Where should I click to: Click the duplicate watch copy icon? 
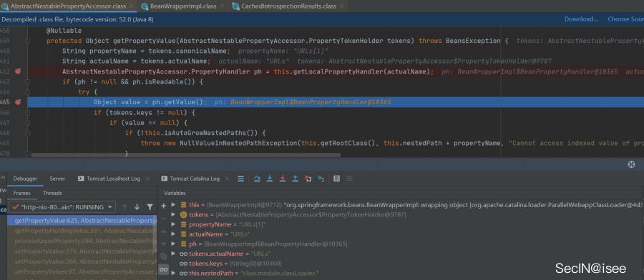163,256
